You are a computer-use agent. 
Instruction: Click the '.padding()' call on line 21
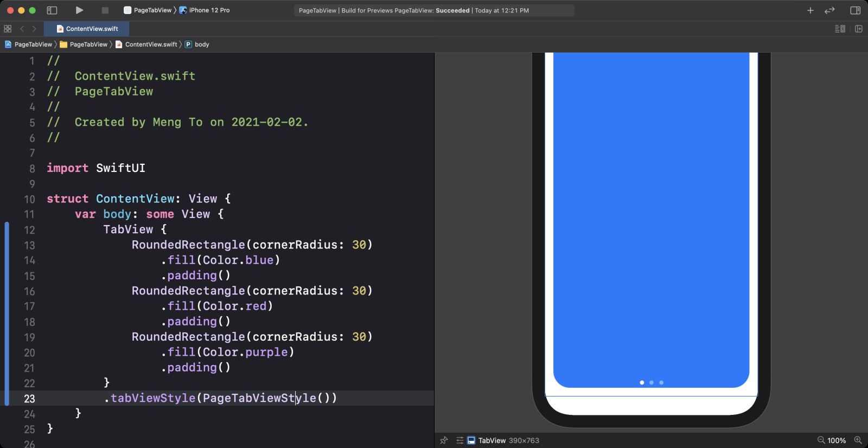click(x=195, y=368)
